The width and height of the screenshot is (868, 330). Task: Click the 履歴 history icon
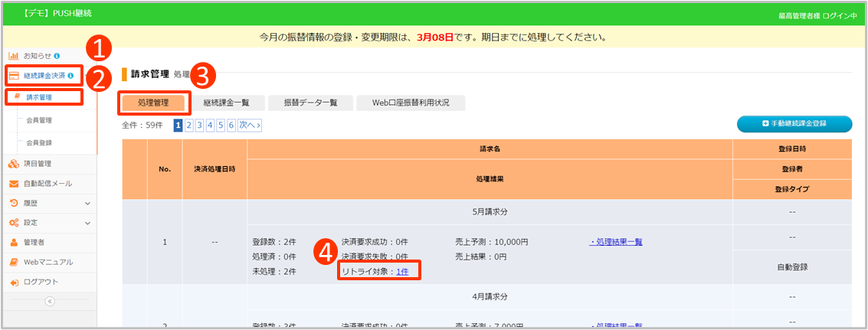pyautogui.click(x=14, y=203)
